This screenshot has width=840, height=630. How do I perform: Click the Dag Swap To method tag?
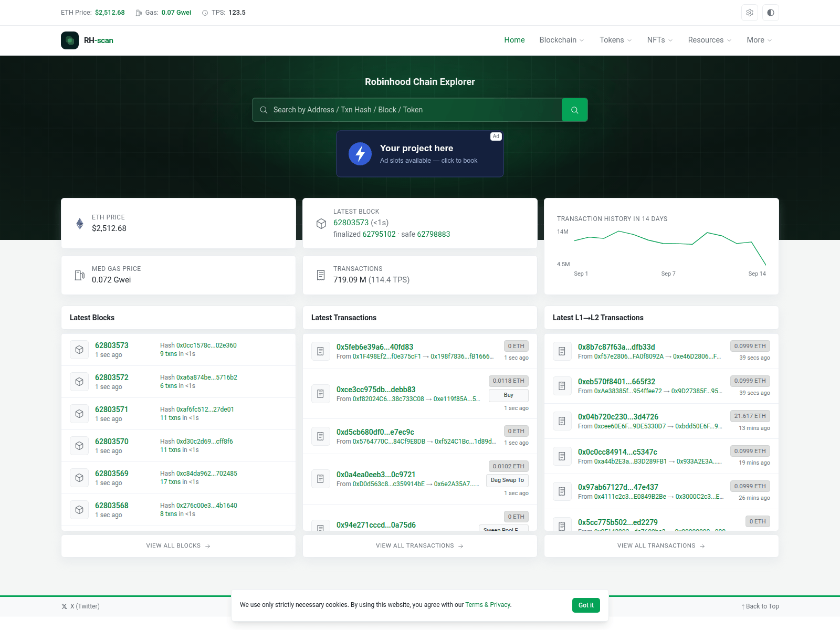507,480
